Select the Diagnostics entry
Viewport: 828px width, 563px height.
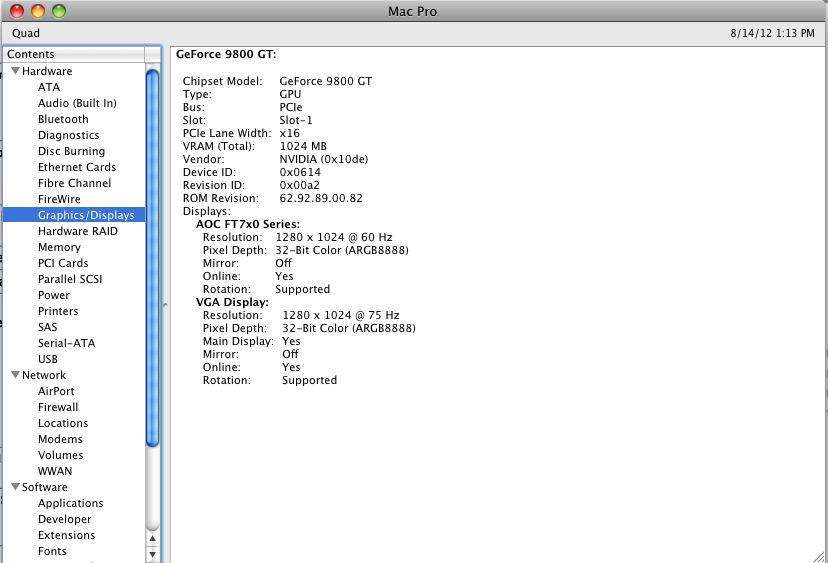click(68, 135)
